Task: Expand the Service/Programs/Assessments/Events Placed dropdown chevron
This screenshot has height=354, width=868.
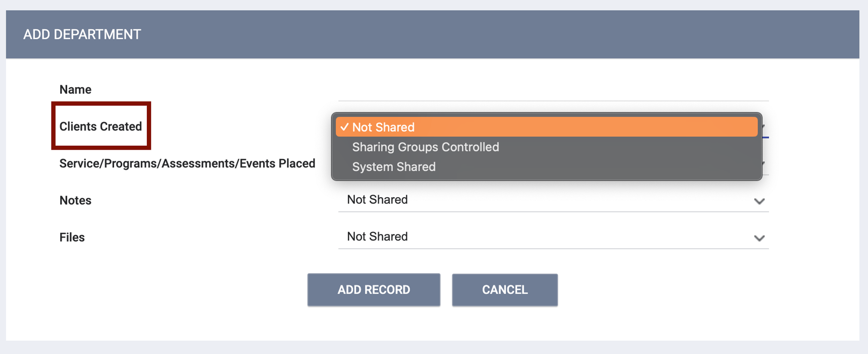Action: (762, 163)
